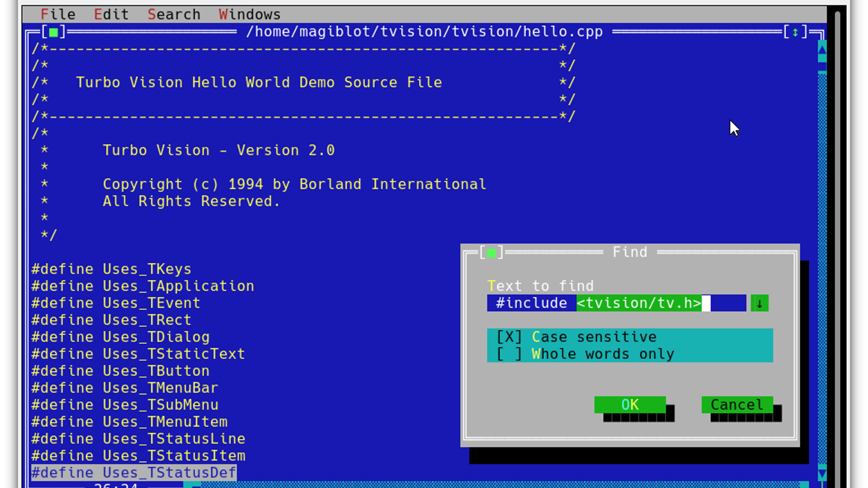Click the highlighted Uses_TStatusDef line
Image resolution: width=868 pixels, height=488 pixels.
[134, 473]
